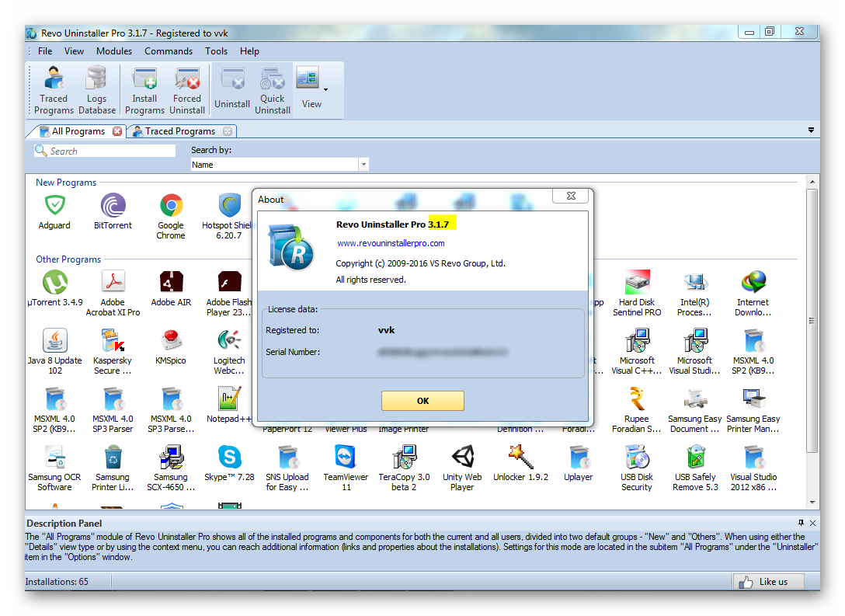This screenshot has width=845, height=616.
Task: Click the programs list scrollbar thumb
Action: [x=812, y=321]
